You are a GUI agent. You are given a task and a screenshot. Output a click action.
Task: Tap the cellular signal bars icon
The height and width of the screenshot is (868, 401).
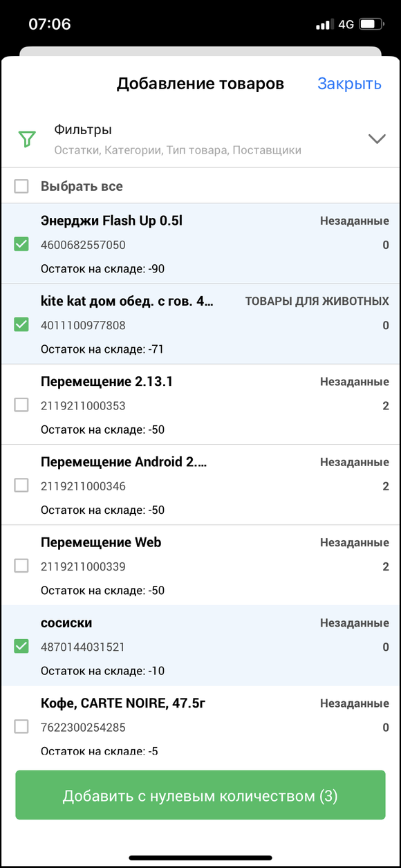(324, 25)
